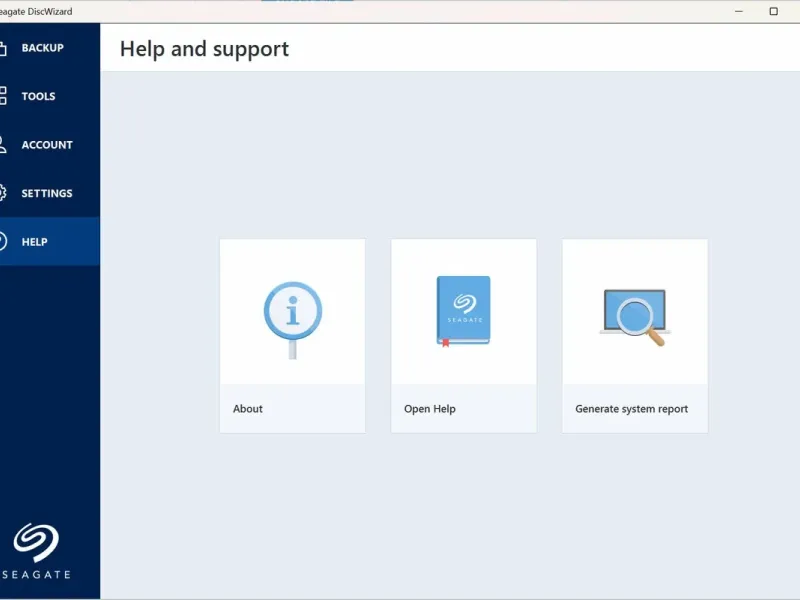The image size is (800, 600).
Task: Click the Seagate logo in sidebar
Action: [x=36, y=551]
